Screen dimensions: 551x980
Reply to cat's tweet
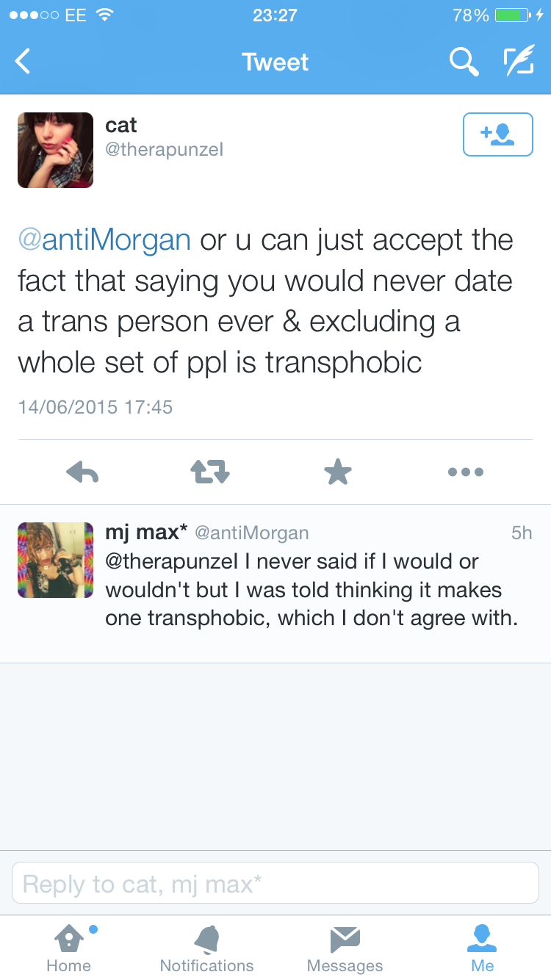click(x=82, y=472)
